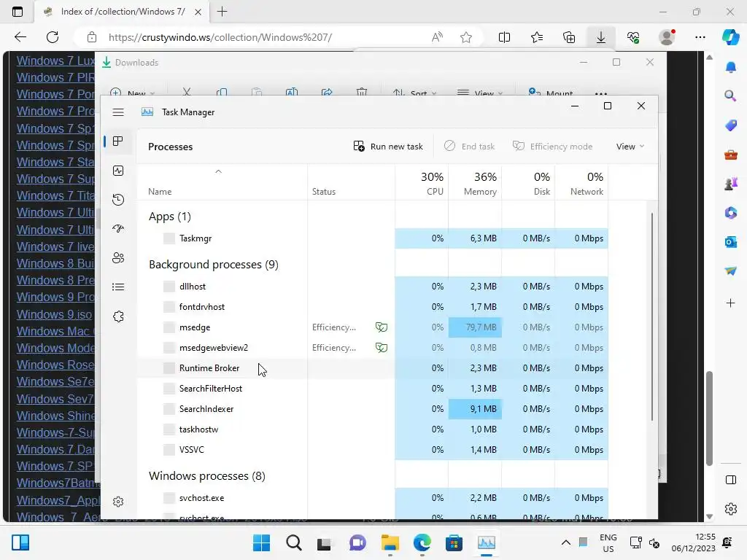
Task: Toggle sort arrow above Name column
Action: [218, 171]
